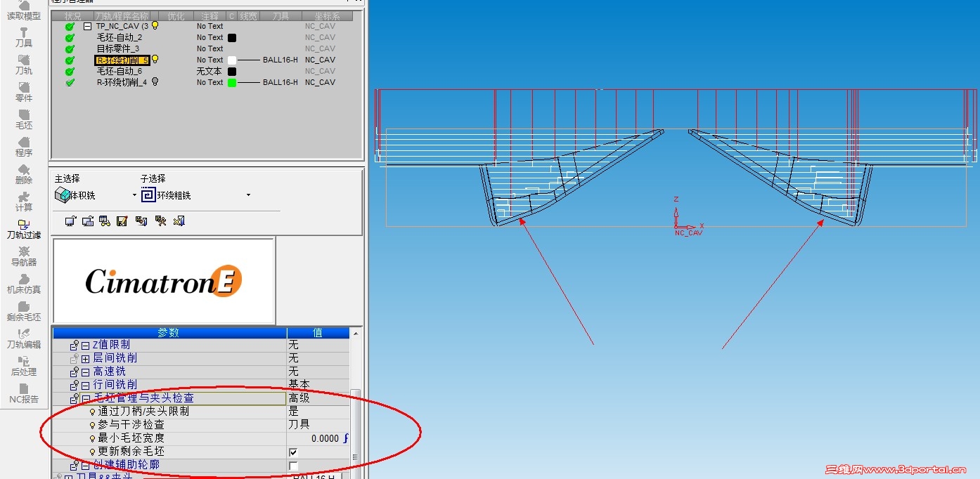Collapse the 行间铣削 parameter group
The image size is (980, 479).
click(x=85, y=386)
